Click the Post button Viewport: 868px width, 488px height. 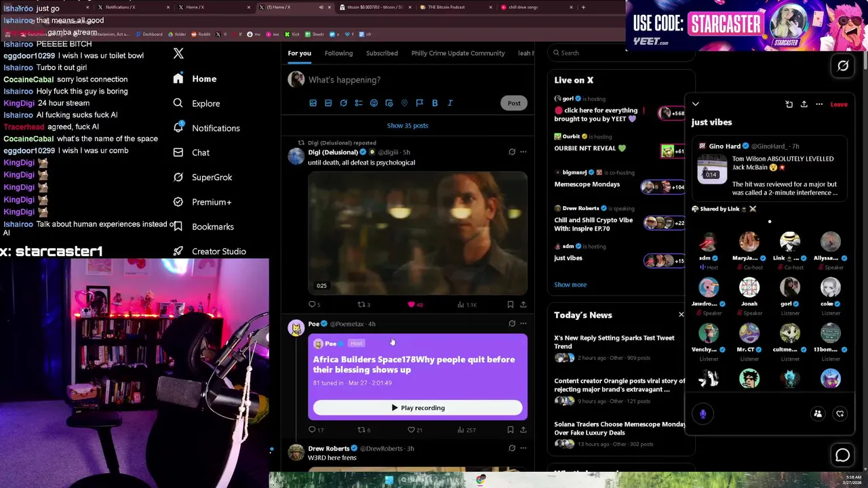pos(514,103)
